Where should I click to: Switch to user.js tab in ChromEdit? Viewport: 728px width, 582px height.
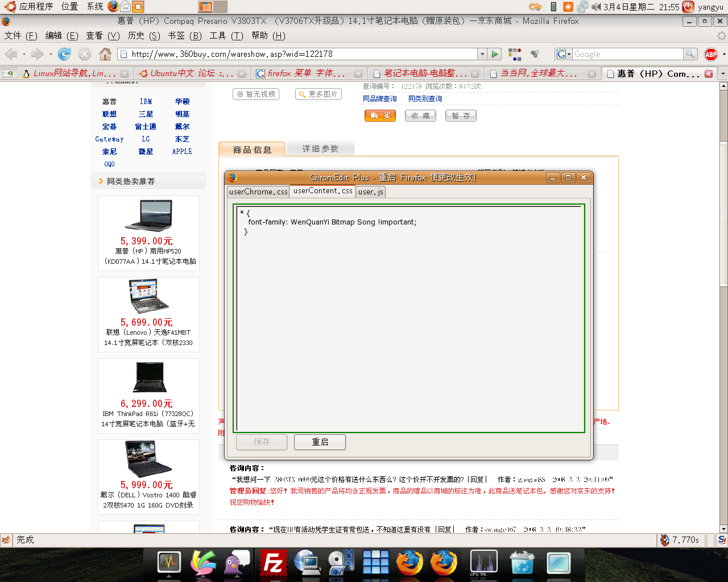[x=371, y=192]
